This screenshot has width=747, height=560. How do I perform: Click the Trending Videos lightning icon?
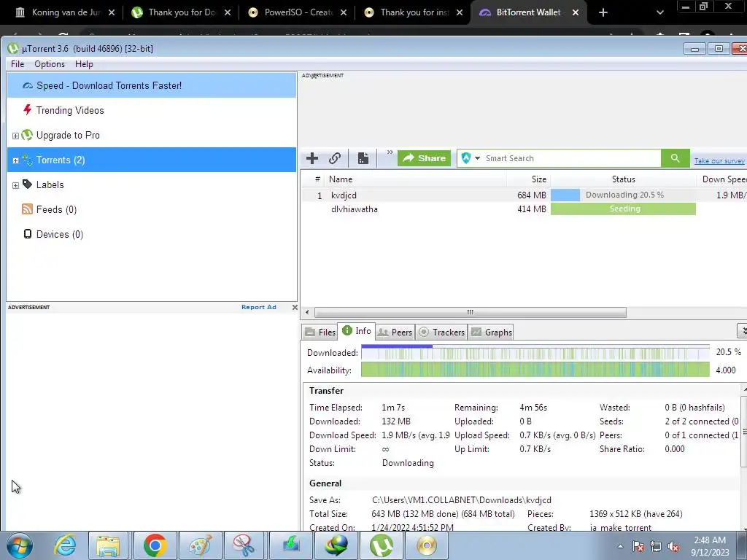(x=28, y=110)
